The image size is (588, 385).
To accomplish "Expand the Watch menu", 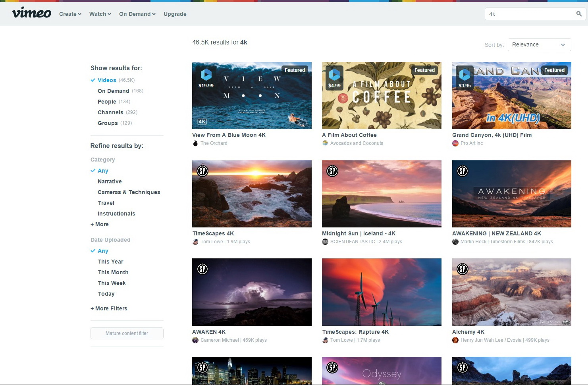I will pyautogui.click(x=100, y=14).
